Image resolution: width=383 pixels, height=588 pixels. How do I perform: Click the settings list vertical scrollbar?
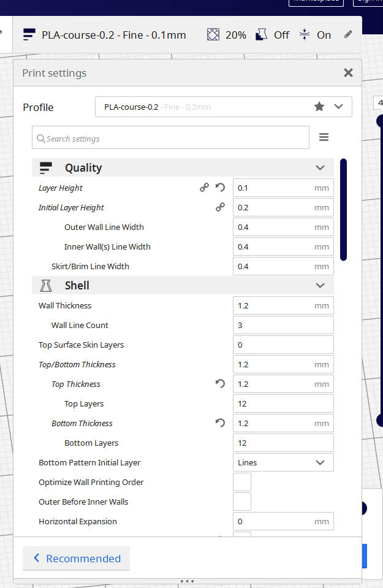[343, 210]
